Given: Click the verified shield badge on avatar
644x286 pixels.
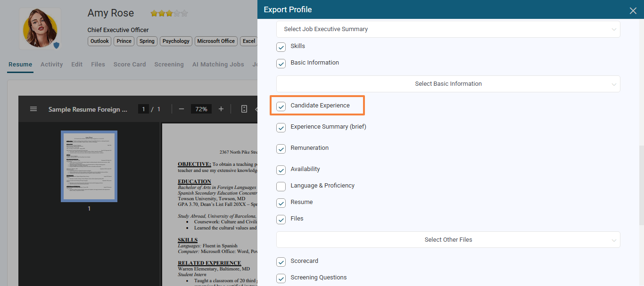Looking at the screenshot, I should pyautogui.click(x=56, y=45).
